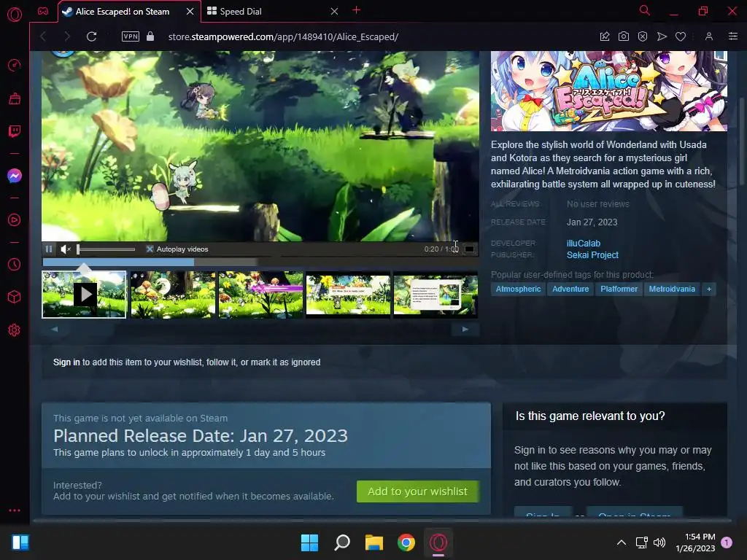Bookmark page with heart icon

(x=681, y=36)
